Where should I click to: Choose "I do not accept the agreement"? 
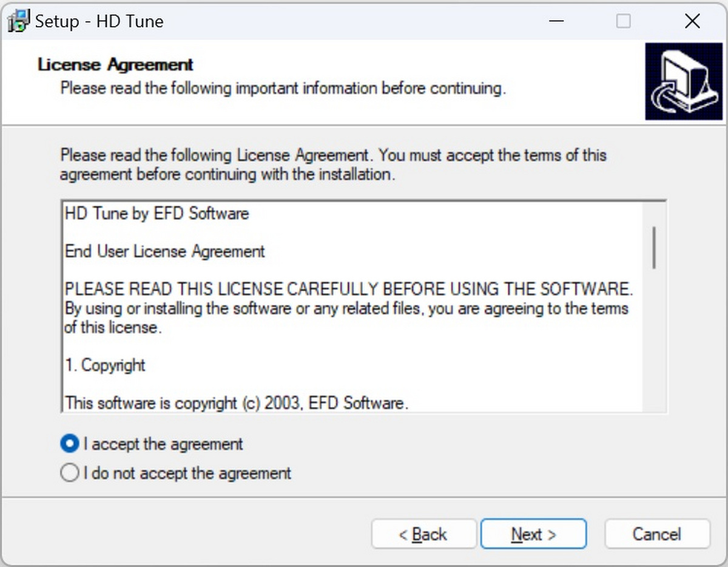(70, 473)
